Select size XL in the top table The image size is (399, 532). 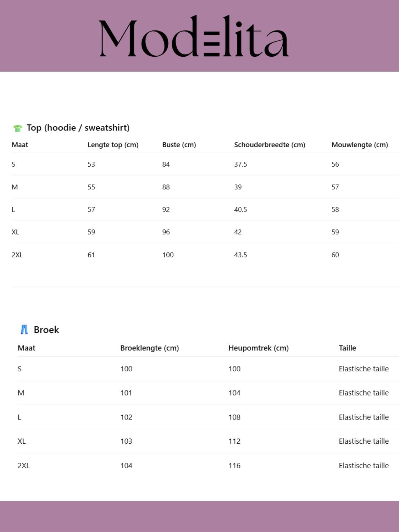[x=15, y=232]
